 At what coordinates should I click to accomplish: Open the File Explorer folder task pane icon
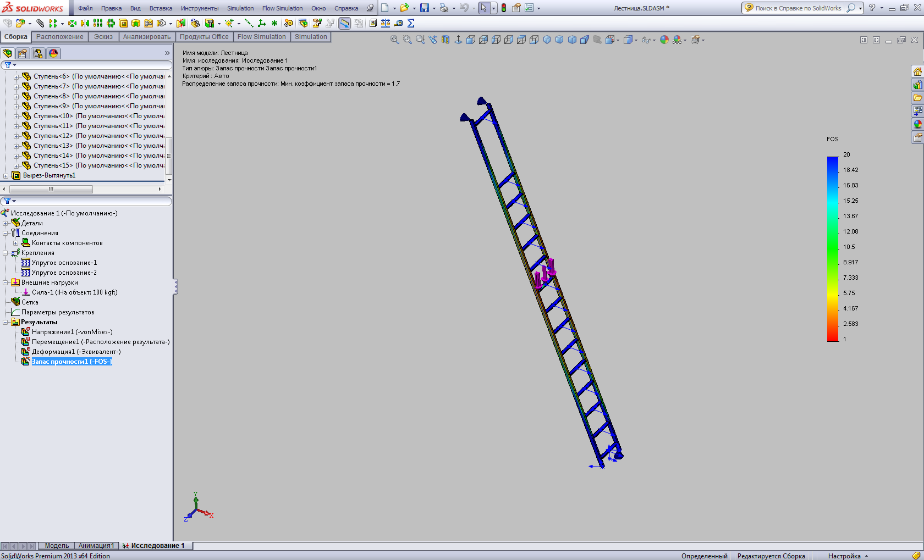tap(917, 98)
